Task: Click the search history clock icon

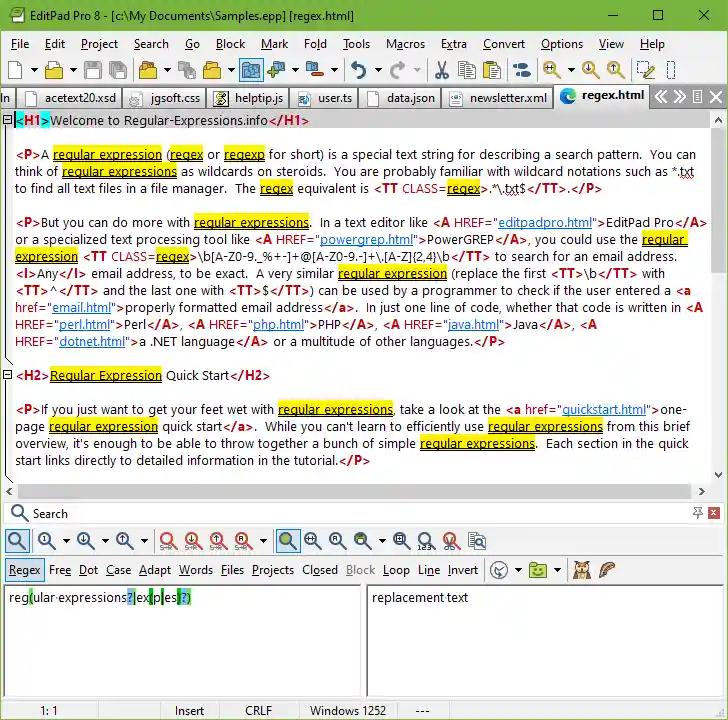Action: [499, 570]
